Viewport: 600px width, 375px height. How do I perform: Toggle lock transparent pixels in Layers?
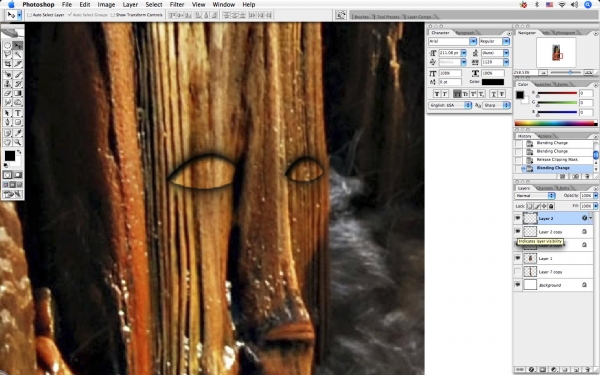(x=530, y=206)
